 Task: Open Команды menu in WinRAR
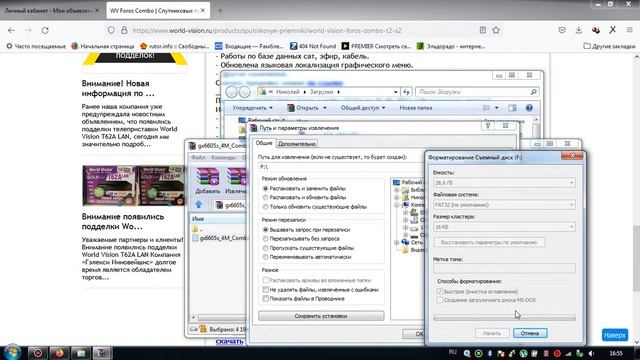[x=223, y=157]
